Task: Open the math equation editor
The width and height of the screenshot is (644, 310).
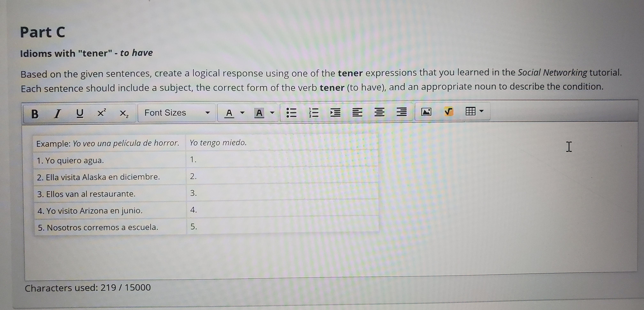Action: point(448,111)
